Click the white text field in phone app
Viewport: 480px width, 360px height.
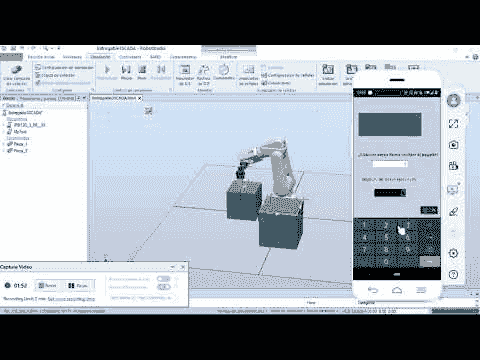tap(390, 164)
